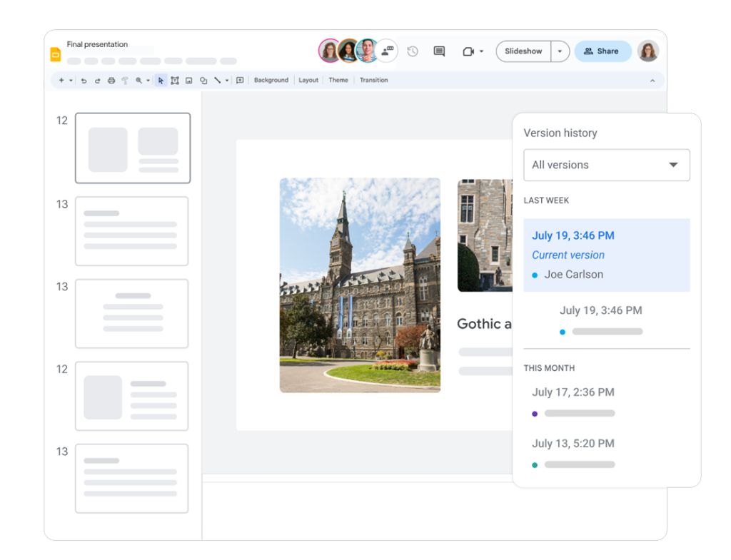Select the July 17, 2:36 PM version
The image size is (731, 560).
point(573,392)
